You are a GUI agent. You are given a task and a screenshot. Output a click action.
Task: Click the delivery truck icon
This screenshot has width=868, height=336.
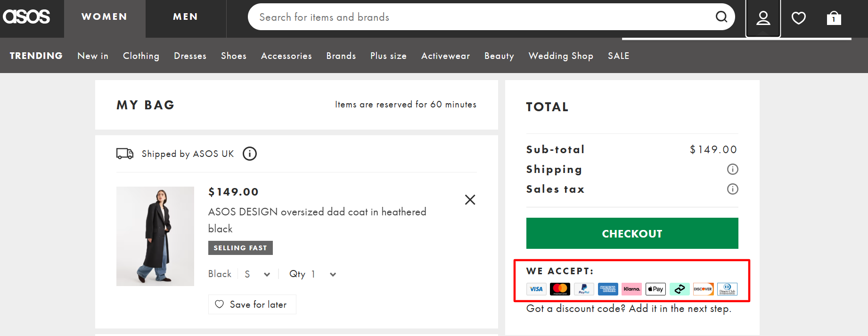(124, 153)
